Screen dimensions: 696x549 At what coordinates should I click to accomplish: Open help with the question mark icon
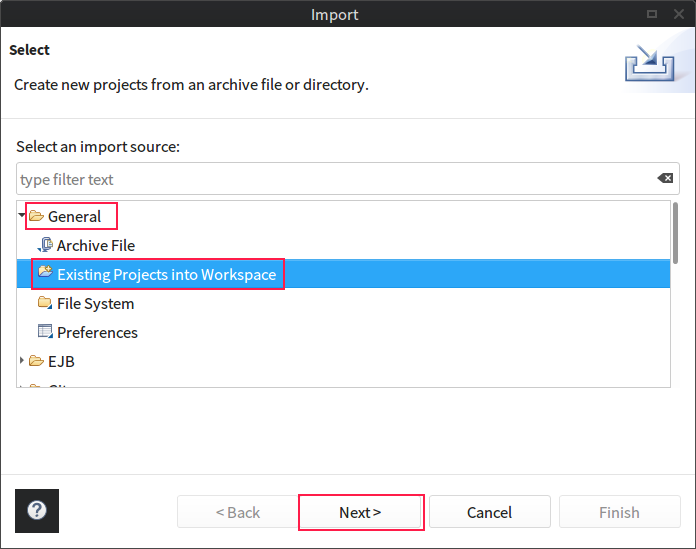[x=37, y=510]
